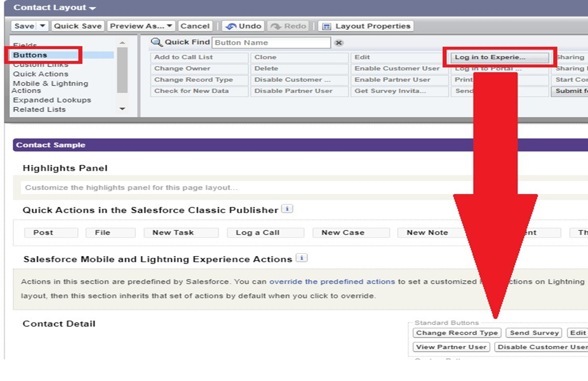
Task: Click the Redo arrow button
Action: 289,26
